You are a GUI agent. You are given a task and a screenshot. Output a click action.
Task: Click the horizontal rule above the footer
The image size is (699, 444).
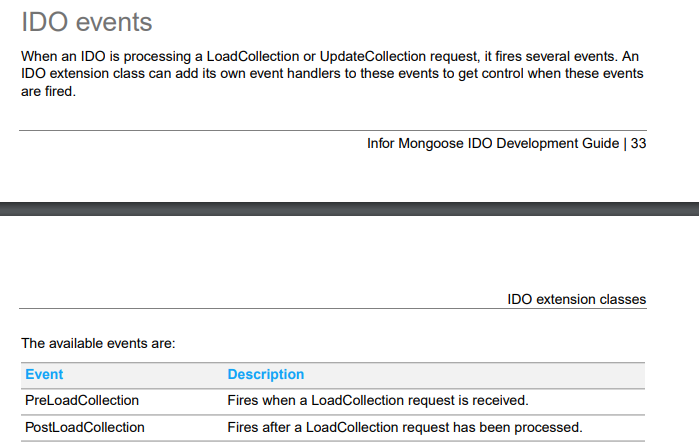click(x=333, y=131)
